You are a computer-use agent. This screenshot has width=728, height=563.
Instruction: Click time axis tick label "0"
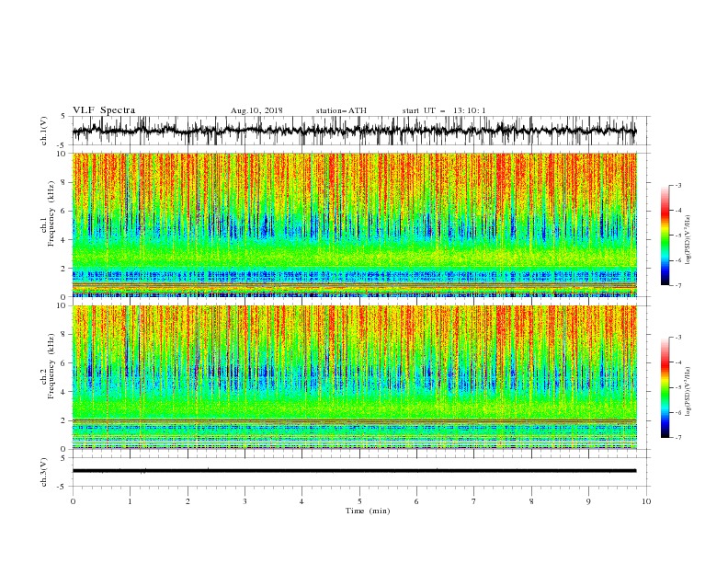coord(73,501)
